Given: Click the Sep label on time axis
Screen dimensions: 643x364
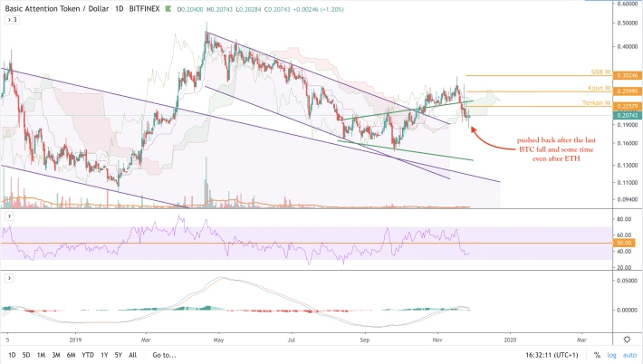Looking at the screenshot, I should pyautogui.click(x=365, y=340).
